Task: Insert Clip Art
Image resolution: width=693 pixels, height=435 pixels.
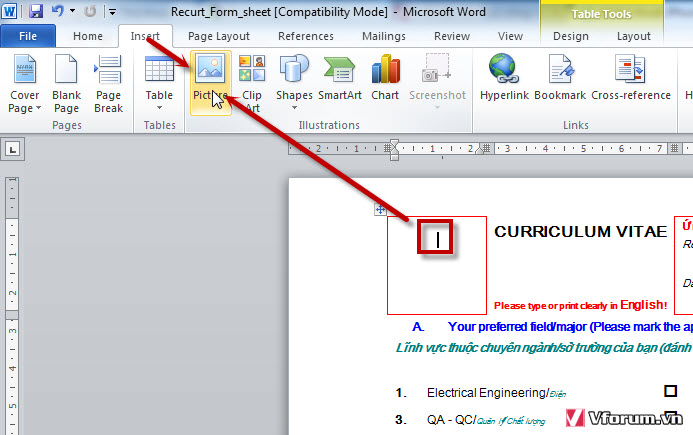Action: pyautogui.click(x=251, y=83)
